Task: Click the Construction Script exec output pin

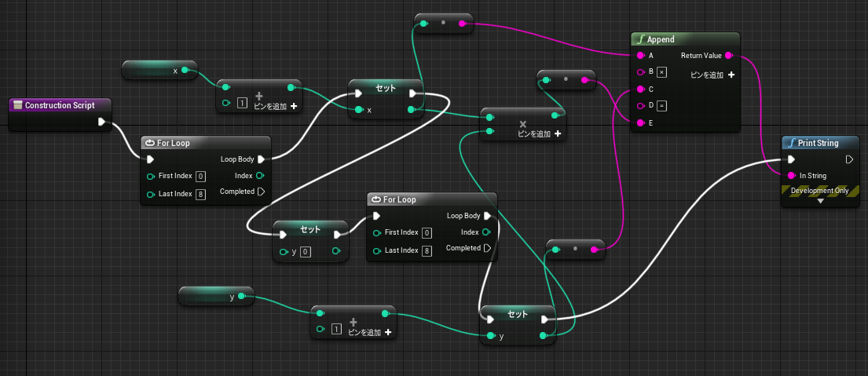Action: (101, 122)
